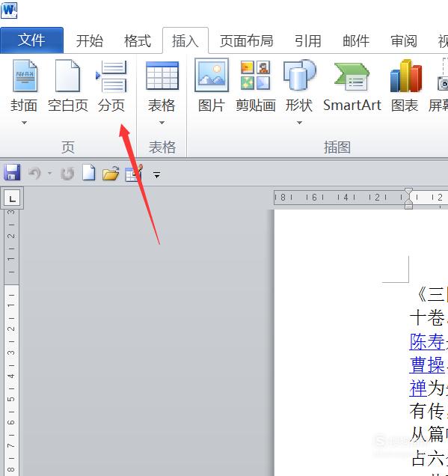Click the 形状 shapes icon
The height and width of the screenshot is (476, 448).
pos(299,76)
